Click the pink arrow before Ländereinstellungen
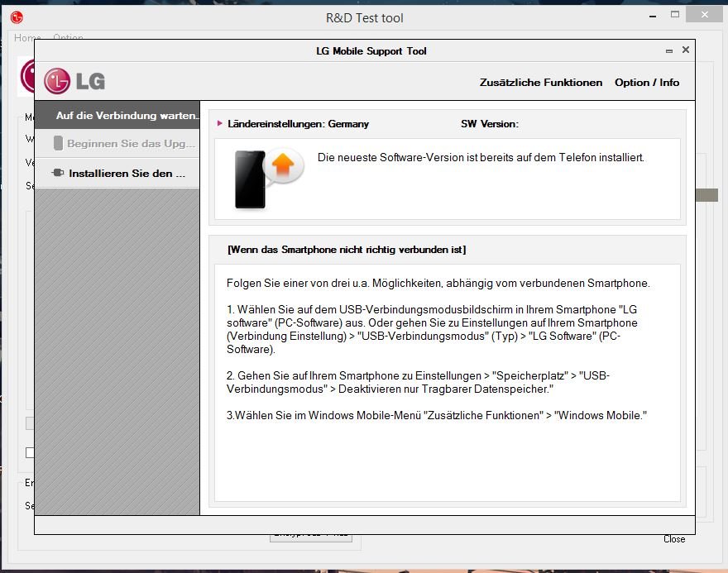728x573 pixels. pos(219,123)
